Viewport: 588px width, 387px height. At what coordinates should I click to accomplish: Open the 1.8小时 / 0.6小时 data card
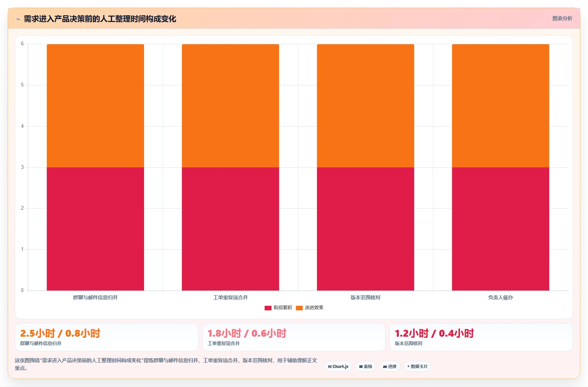[x=294, y=337]
